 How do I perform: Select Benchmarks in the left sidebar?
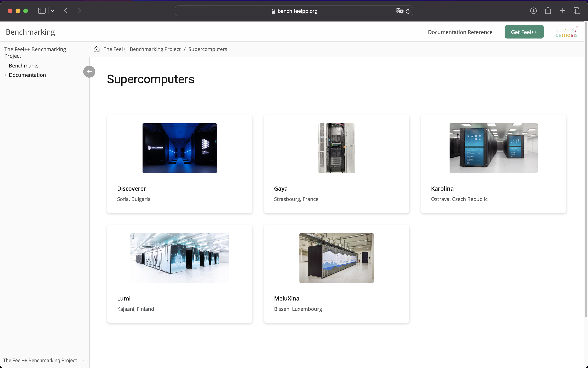(x=24, y=66)
